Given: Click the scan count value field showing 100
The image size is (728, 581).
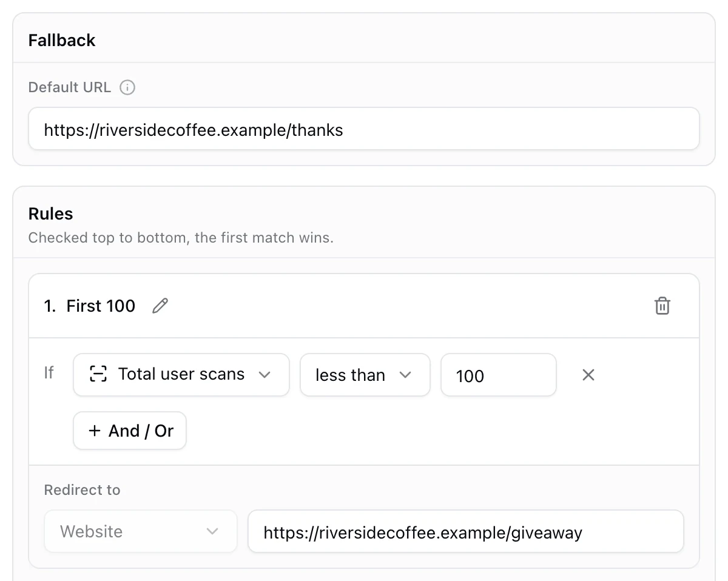Looking at the screenshot, I should [x=499, y=375].
